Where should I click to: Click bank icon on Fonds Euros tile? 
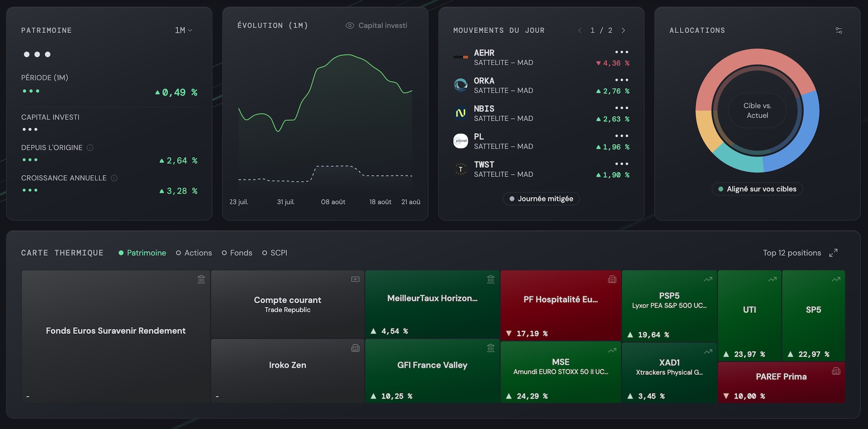click(x=201, y=279)
